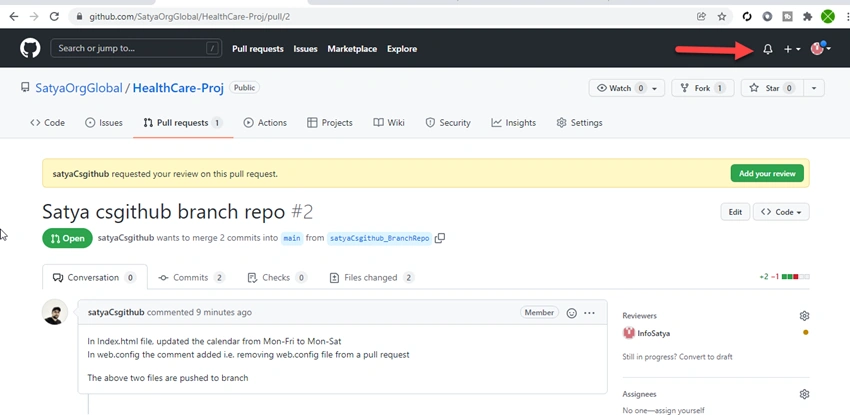This screenshot has height=415, width=850.
Task: Open Pull requests in the top navigation
Action: pos(257,49)
